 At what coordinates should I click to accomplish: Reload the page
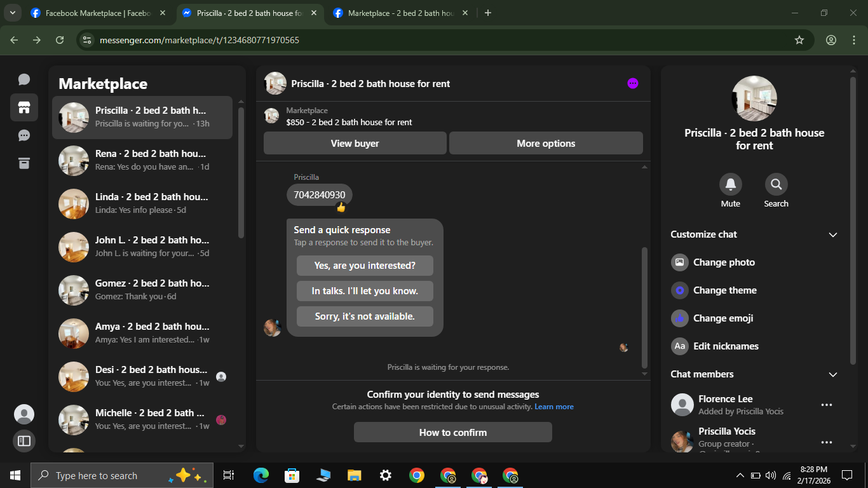tap(60, 40)
